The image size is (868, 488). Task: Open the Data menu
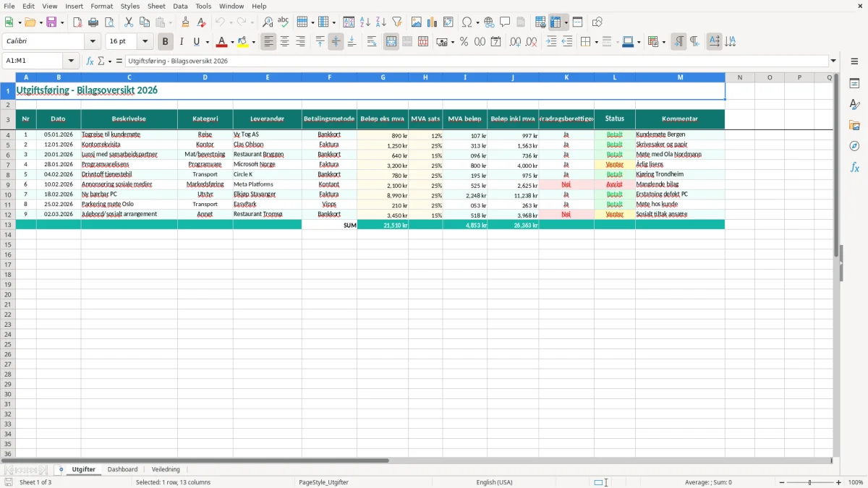pos(180,6)
